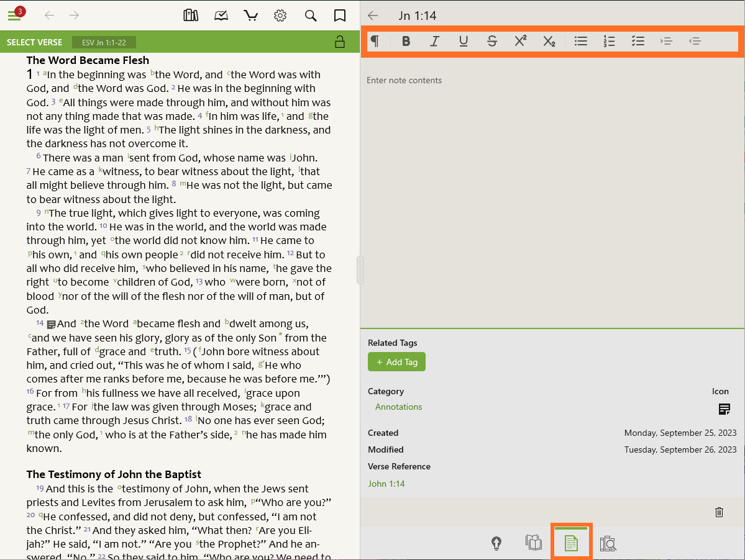Open the John 1:14 verse reference link
This screenshot has width=745, height=560.
click(386, 484)
